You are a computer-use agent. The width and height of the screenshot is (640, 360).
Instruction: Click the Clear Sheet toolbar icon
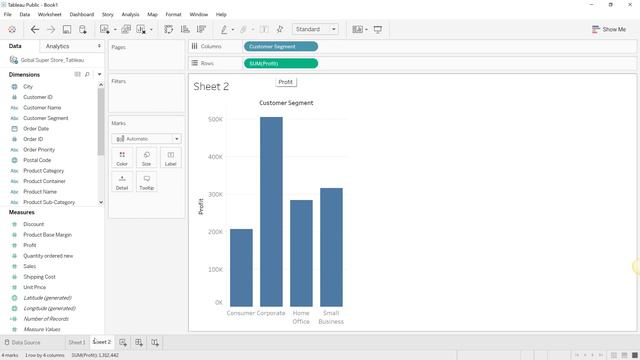141,29
